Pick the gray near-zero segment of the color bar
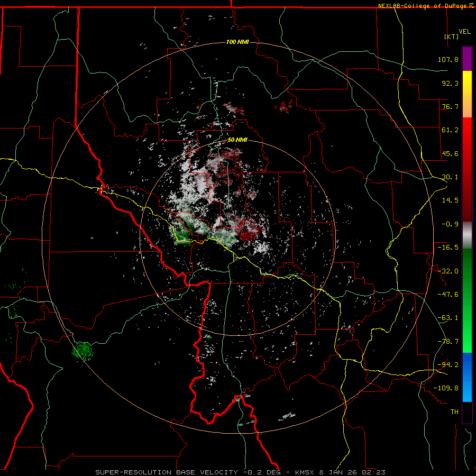The width and height of the screenshot is (476, 476). 467,235
